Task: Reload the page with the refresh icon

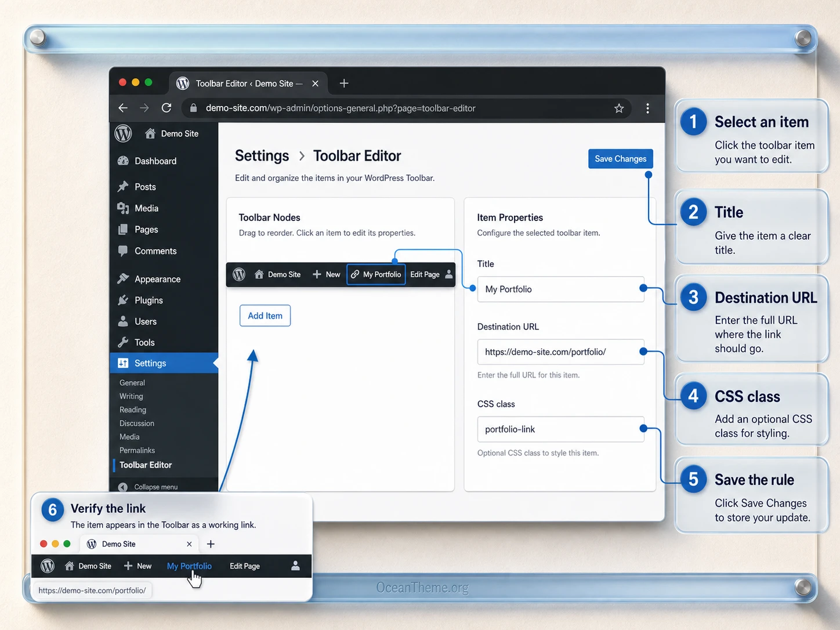Action: pos(166,108)
